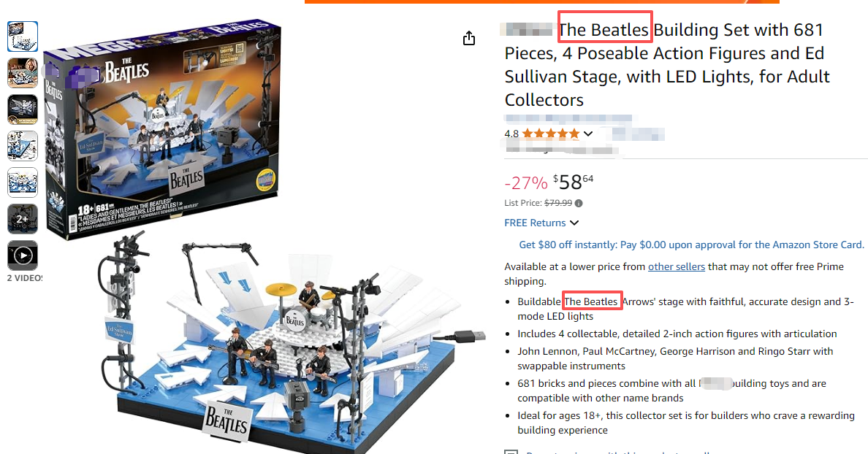Click the crossed-out $79.99 list price
Viewport: 868px width, 454px height.
tap(558, 204)
